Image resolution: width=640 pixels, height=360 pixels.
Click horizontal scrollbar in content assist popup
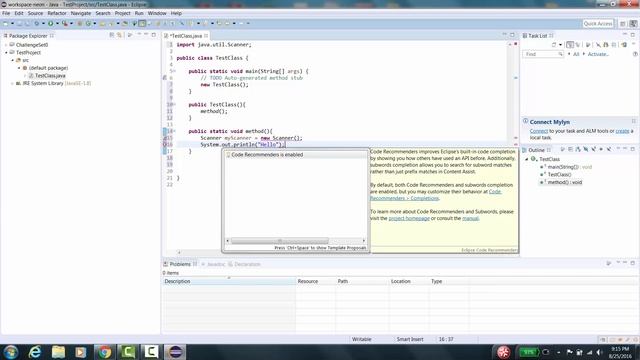pos(280,241)
